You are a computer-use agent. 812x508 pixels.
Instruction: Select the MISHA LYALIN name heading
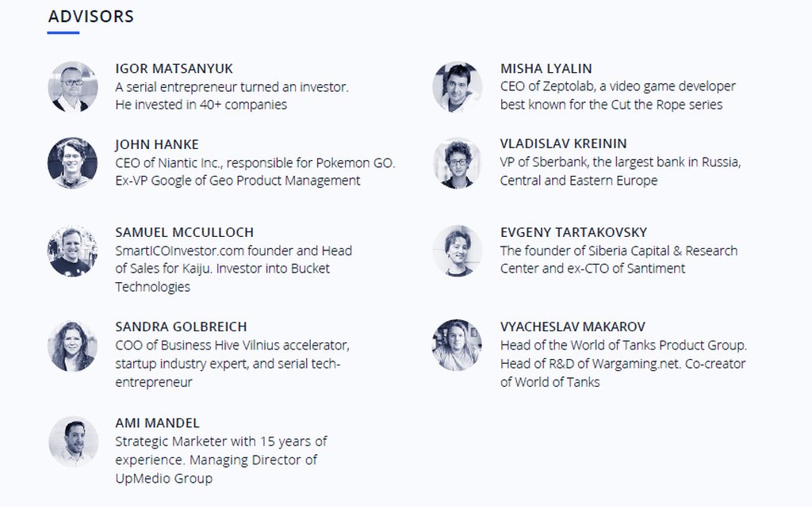[546, 68]
